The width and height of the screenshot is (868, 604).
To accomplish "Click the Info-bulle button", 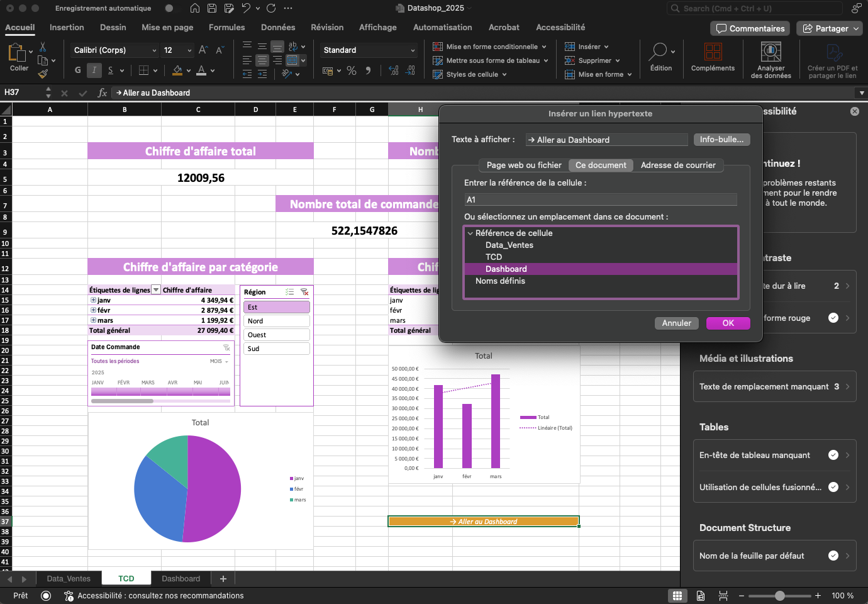I will 721,139.
